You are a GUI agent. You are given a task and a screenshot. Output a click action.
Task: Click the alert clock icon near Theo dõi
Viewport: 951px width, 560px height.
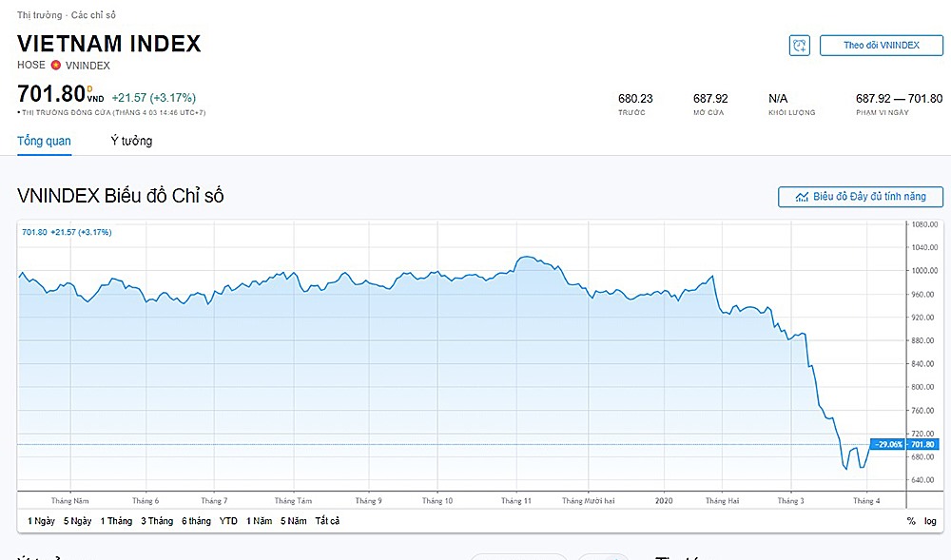[800, 46]
